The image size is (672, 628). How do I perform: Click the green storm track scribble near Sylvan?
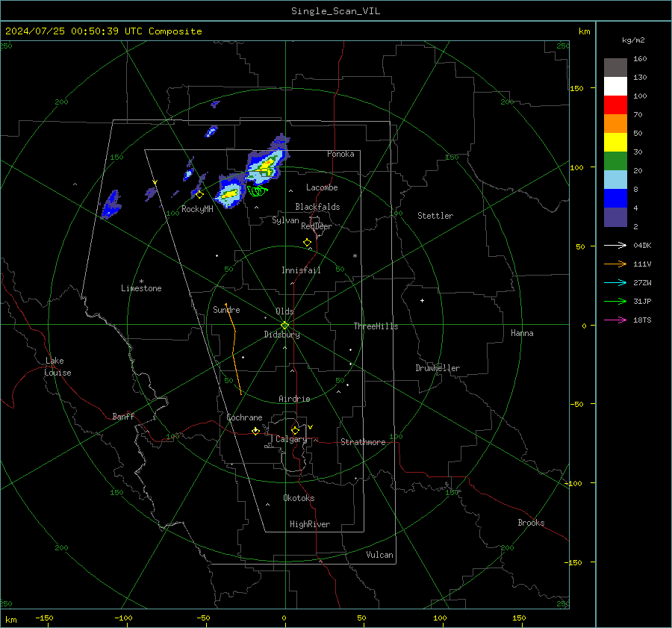pyautogui.click(x=258, y=190)
